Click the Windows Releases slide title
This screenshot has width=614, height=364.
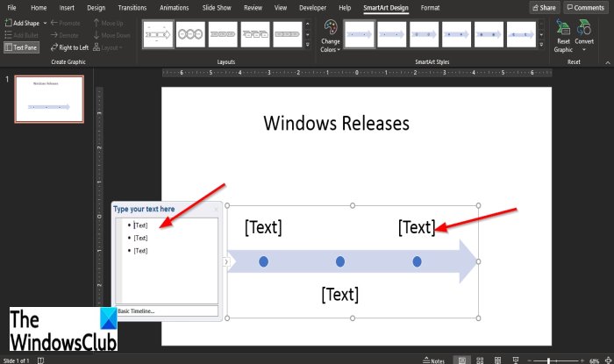[336, 124]
